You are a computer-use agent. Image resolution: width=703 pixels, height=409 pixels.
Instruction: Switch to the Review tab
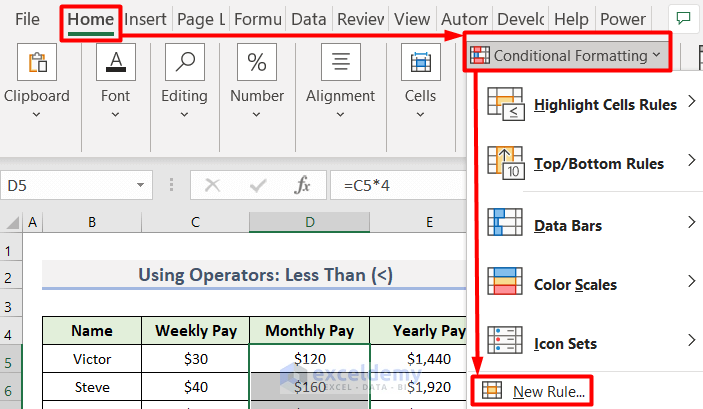coord(360,19)
